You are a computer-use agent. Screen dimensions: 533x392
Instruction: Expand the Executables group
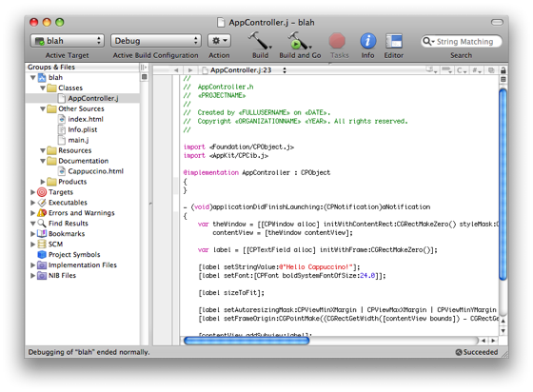click(x=33, y=203)
